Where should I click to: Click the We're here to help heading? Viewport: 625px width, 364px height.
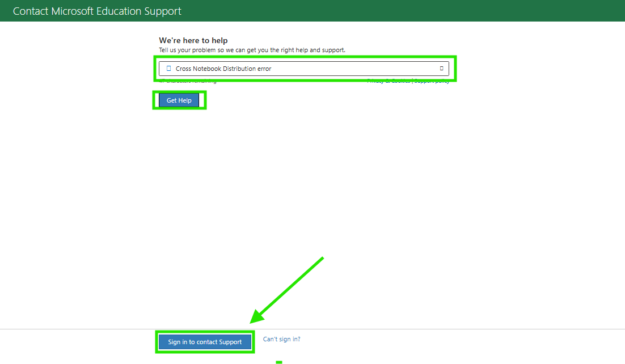(193, 40)
